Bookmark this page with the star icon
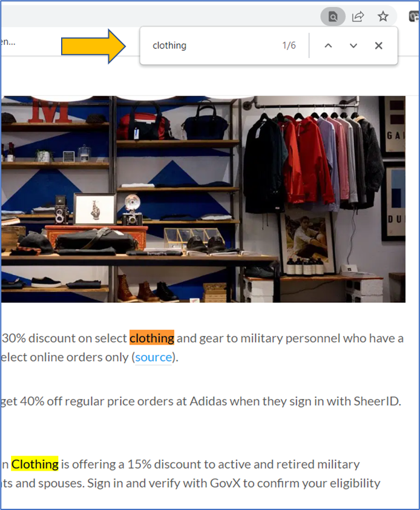This screenshot has height=510, width=420. tap(383, 16)
